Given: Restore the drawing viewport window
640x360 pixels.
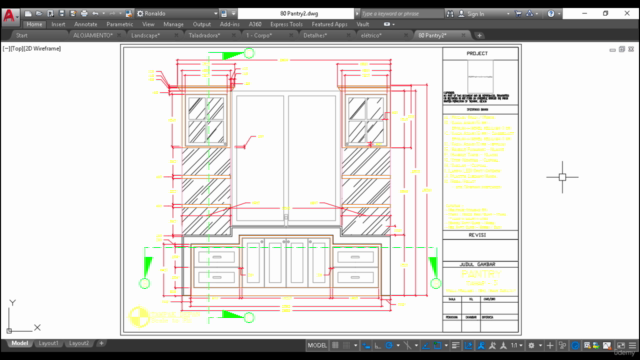Looking at the screenshot, I should 622,49.
